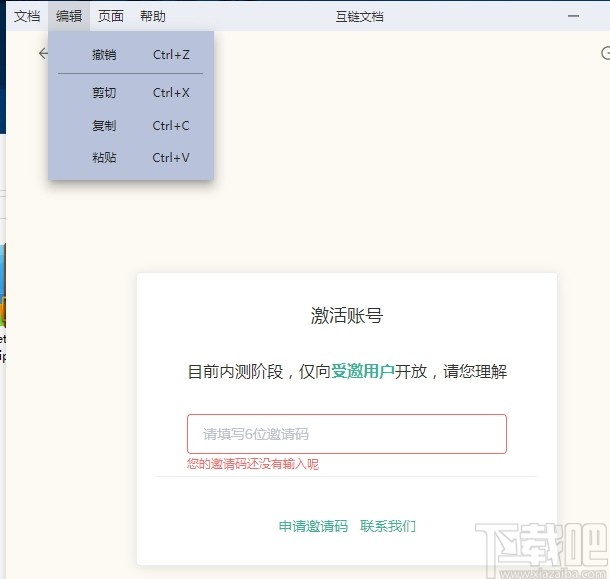Click the error text 您的邀请码还没有输入呢
The height and width of the screenshot is (579, 610).
[253, 464]
